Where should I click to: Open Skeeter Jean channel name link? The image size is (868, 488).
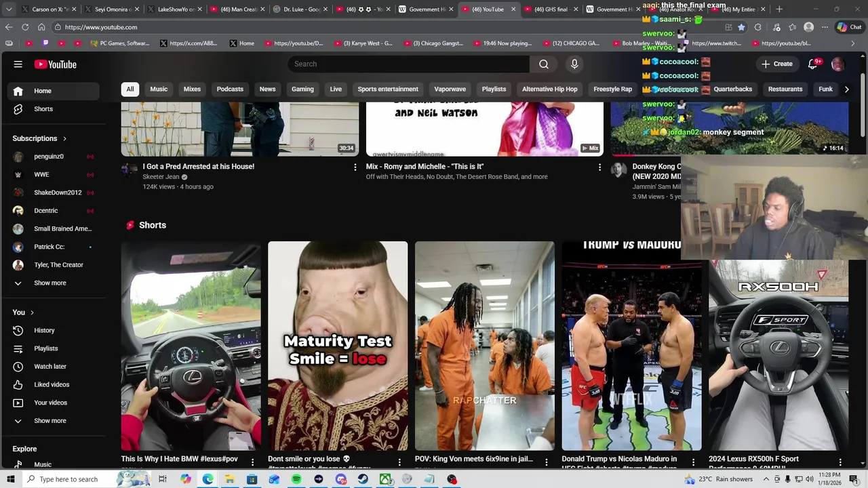tap(161, 177)
